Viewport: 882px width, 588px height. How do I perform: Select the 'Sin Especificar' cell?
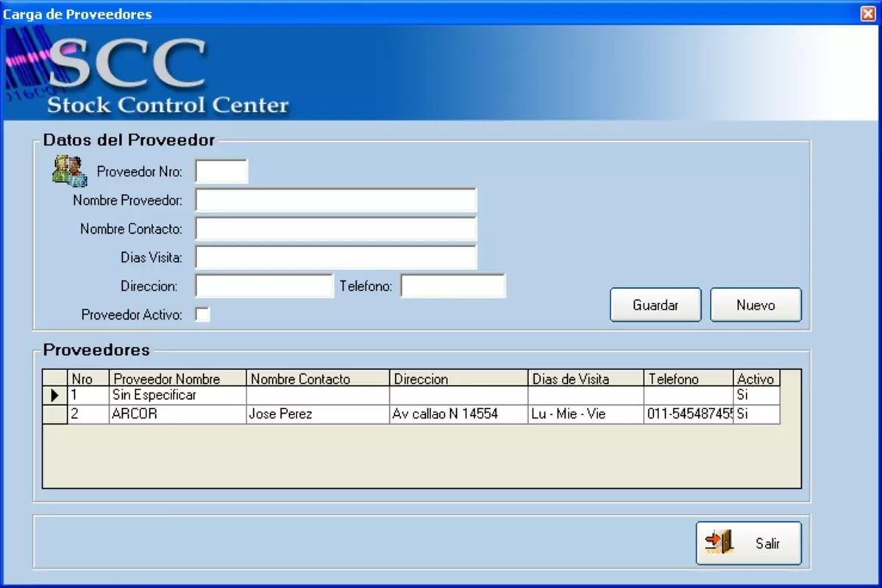178,395
